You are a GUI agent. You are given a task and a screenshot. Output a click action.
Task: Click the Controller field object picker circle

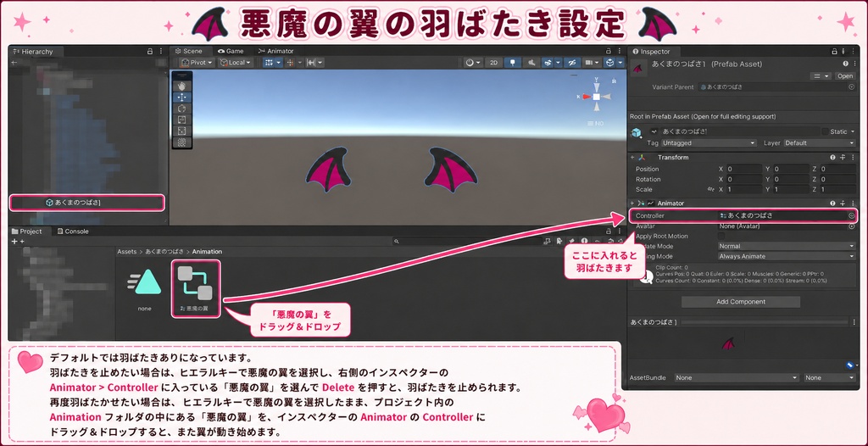coord(851,215)
